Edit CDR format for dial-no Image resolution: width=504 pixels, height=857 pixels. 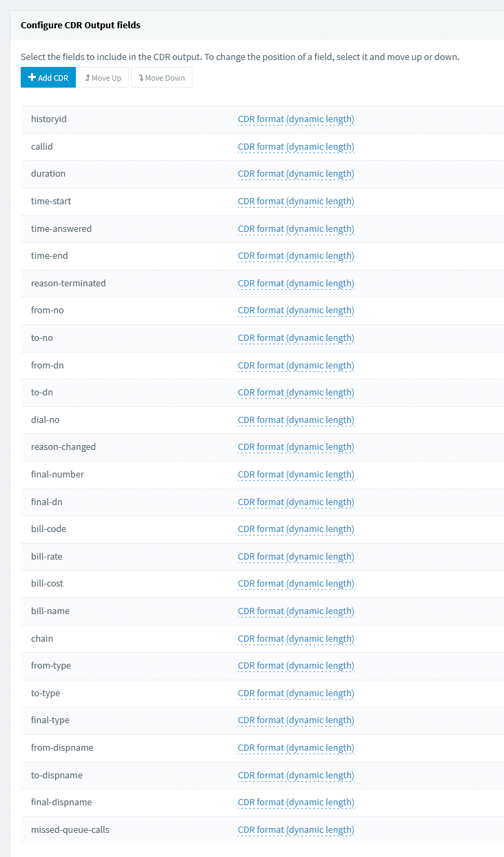click(x=296, y=420)
